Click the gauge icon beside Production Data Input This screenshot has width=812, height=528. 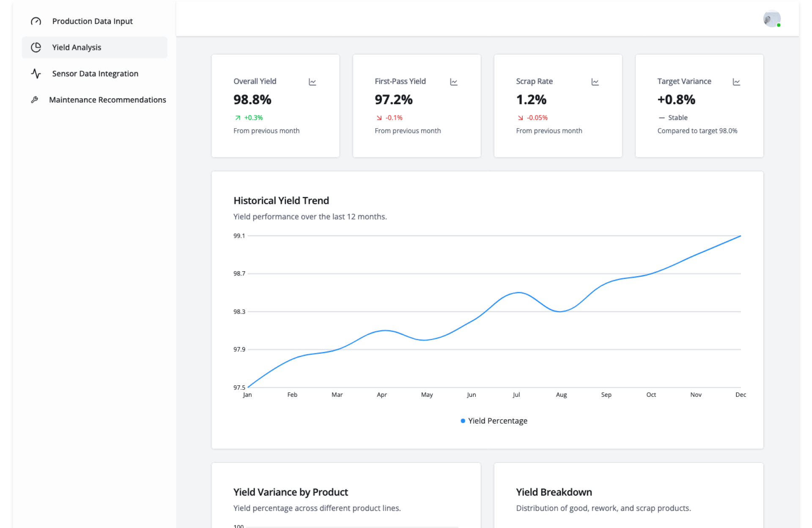click(36, 21)
